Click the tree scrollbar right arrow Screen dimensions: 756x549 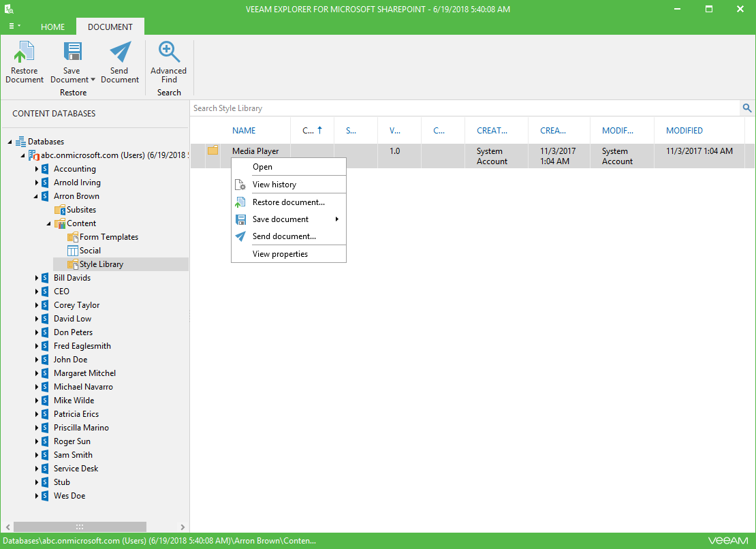[183, 527]
